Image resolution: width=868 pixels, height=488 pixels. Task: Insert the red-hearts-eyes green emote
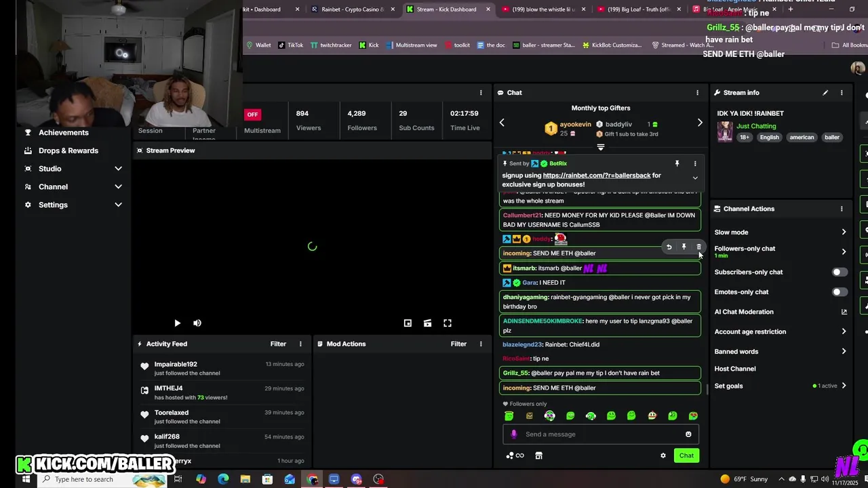693,415
